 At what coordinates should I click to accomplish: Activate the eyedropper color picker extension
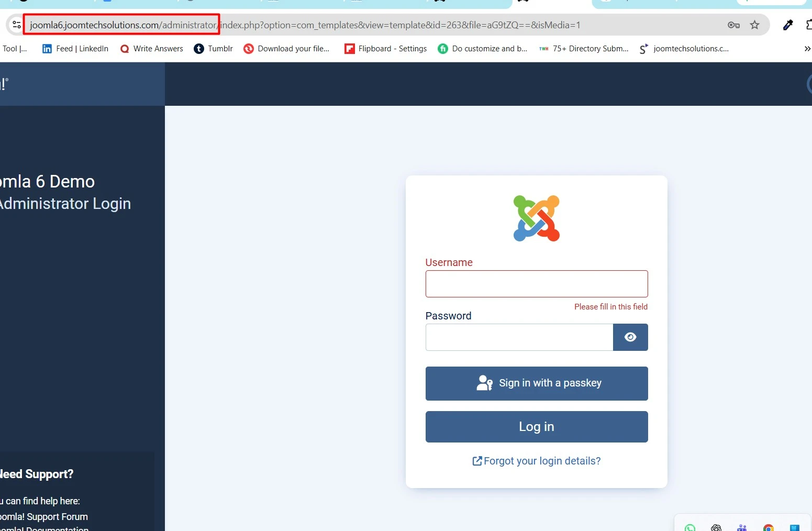pyautogui.click(x=788, y=25)
